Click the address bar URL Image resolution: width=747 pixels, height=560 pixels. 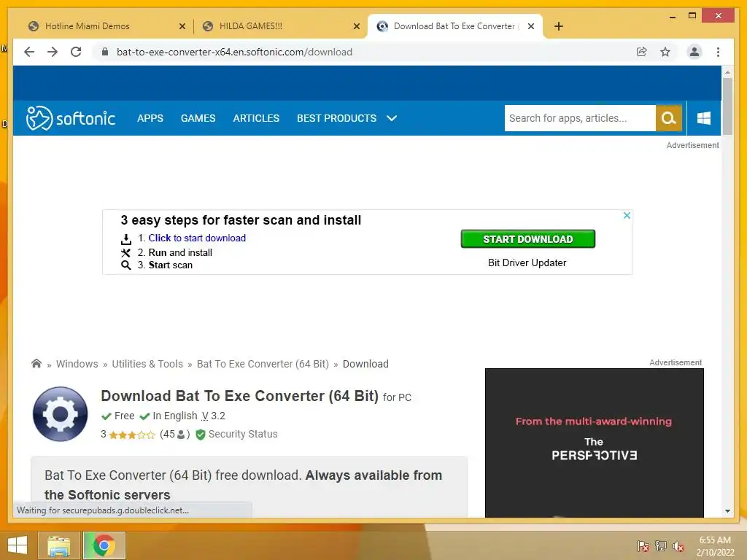[x=234, y=52]
